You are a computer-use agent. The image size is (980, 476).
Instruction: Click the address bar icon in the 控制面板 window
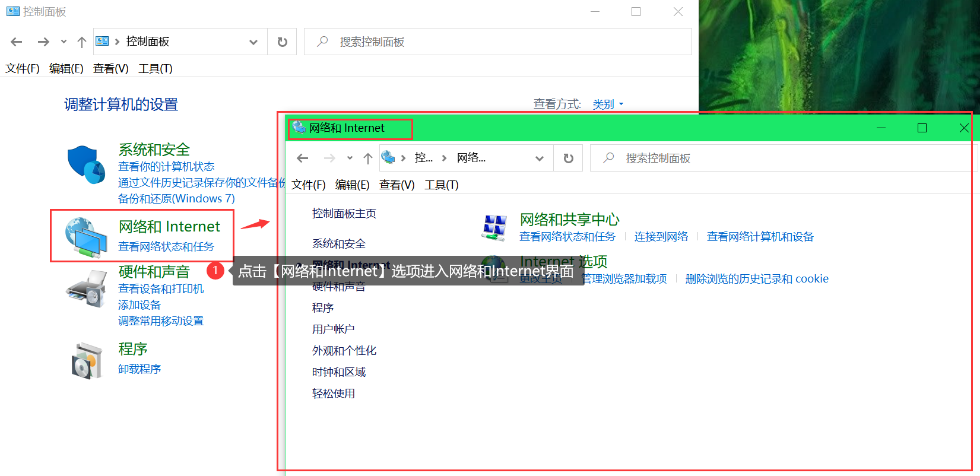[102, 41]
